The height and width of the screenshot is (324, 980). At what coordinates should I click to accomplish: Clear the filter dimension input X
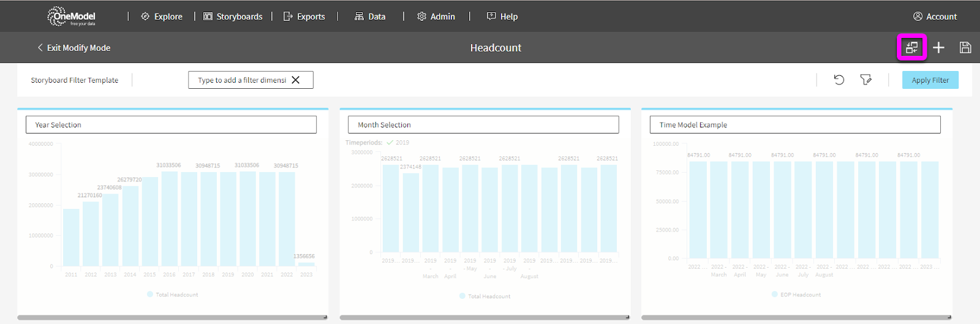296,80
